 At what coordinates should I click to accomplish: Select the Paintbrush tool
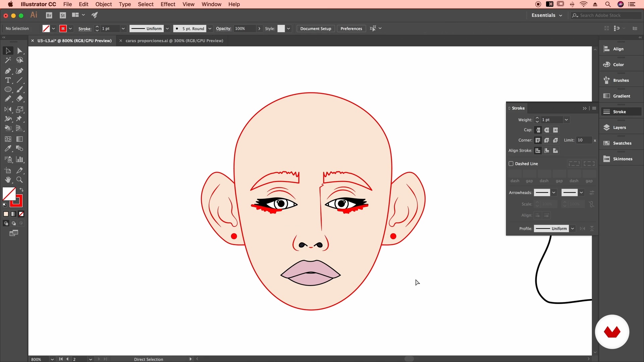20,89
